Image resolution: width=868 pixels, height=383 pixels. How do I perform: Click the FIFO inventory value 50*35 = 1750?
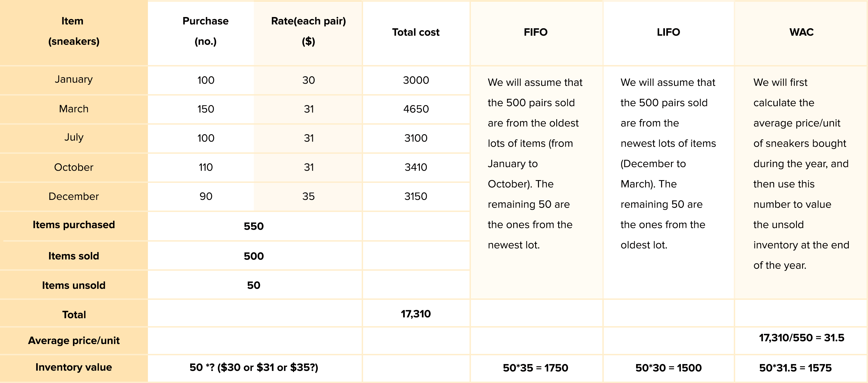tap(535, 368)
